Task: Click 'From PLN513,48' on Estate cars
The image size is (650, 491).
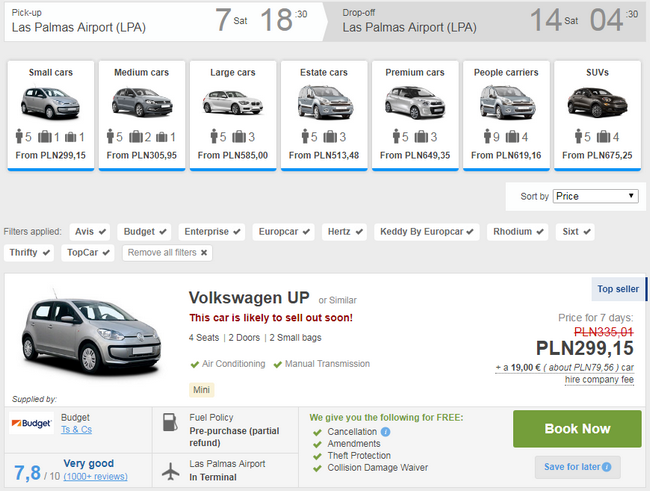Action: point(324,156)
